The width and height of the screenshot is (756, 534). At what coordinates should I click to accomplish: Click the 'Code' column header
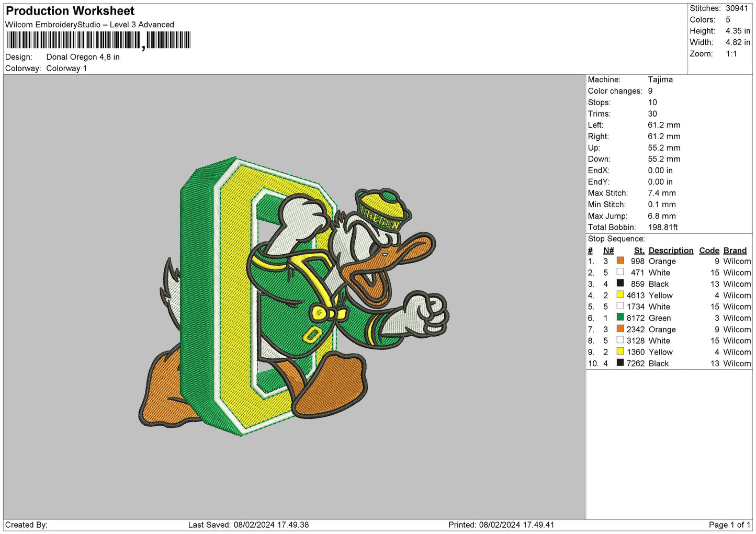pyautogui.click(x=709, y=251)
